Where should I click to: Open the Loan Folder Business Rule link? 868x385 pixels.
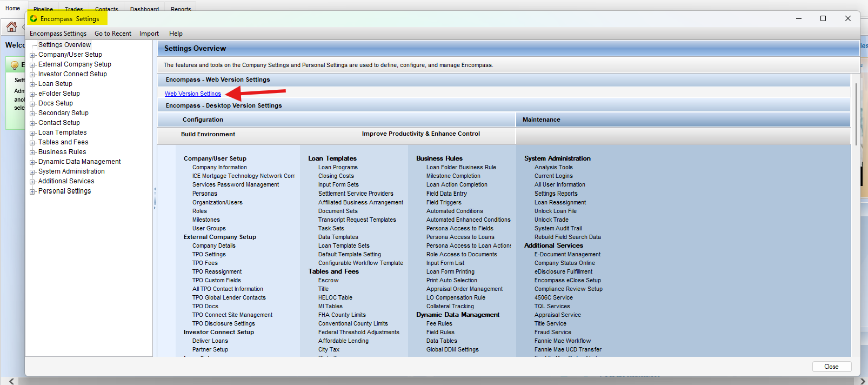461,168
